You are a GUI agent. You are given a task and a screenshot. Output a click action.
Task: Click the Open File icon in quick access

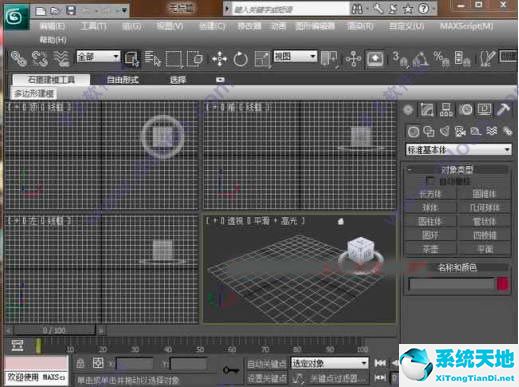click(55, 11)
